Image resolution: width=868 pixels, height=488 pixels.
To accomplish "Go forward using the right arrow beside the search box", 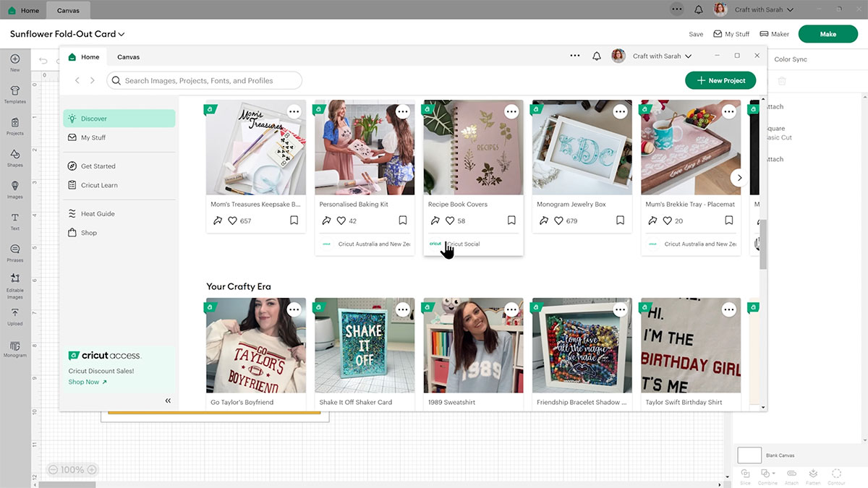I will [x=93, y=80].
